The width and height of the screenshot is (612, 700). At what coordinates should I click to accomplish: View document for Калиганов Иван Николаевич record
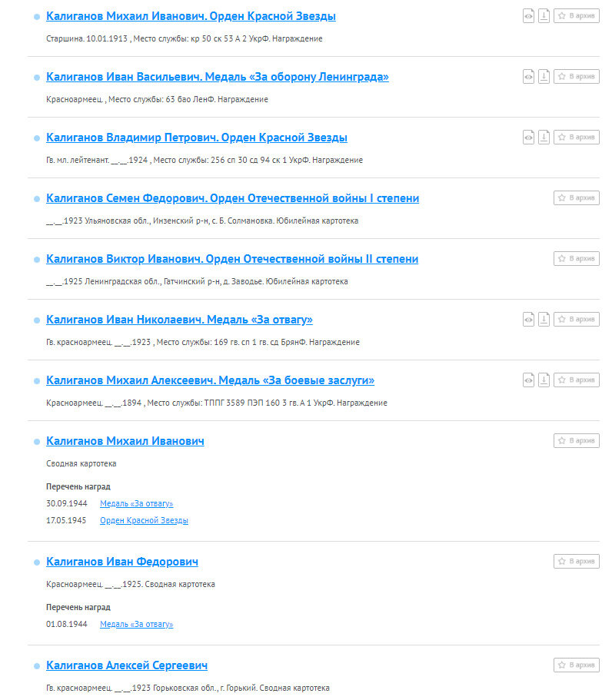[528, 320]
